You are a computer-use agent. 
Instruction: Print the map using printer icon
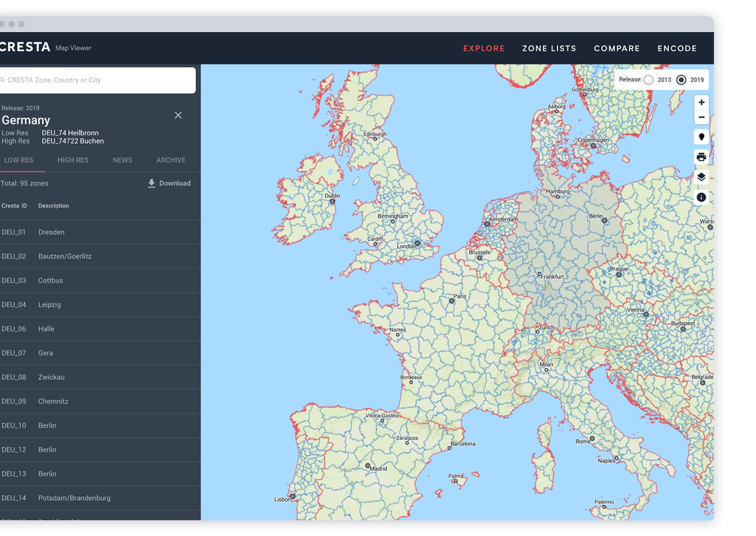701,157
